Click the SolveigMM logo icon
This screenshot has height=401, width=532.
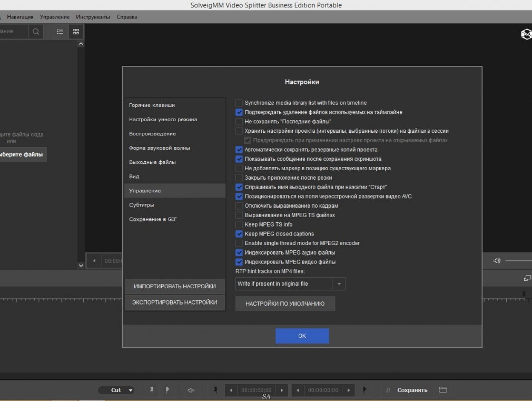[x=526, y=34]
